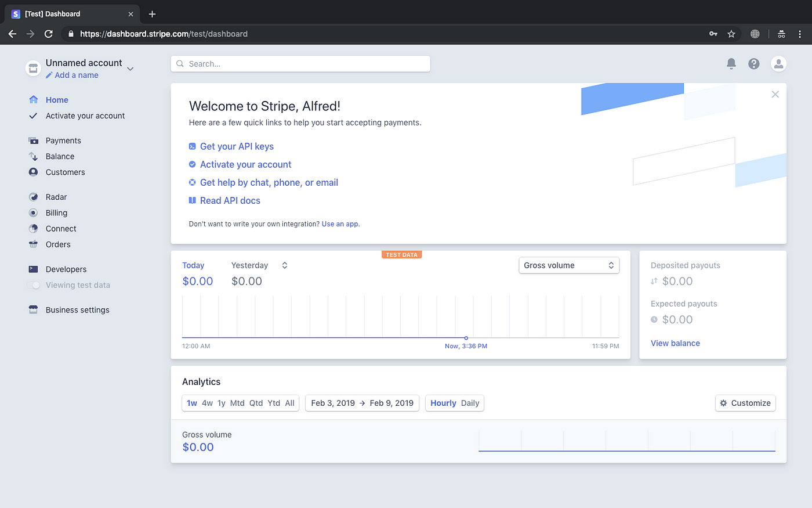Image resolution: width=812 pixels, height=508 pixels.
Task: Click the Customize button
Action: (x=745, y=403)
